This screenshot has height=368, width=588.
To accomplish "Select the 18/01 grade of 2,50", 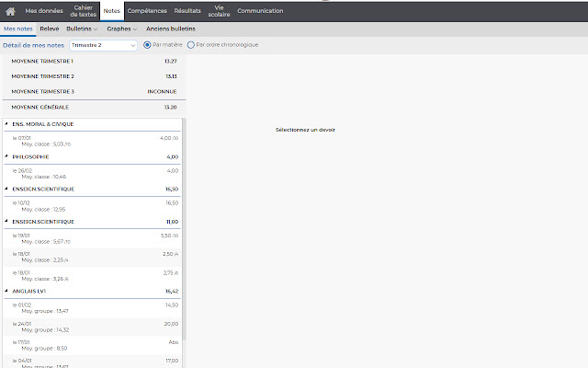I will 92,258.
